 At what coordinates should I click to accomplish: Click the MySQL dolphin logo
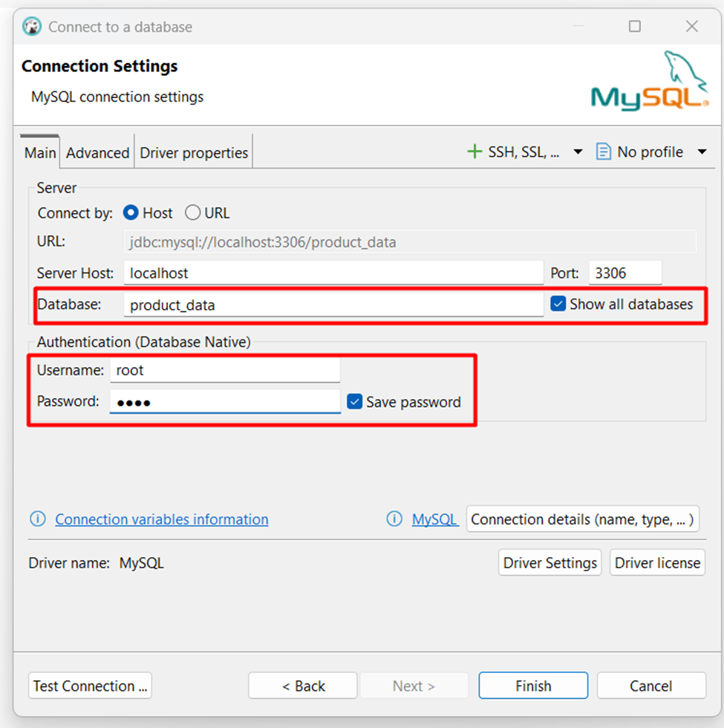(650, 80)
